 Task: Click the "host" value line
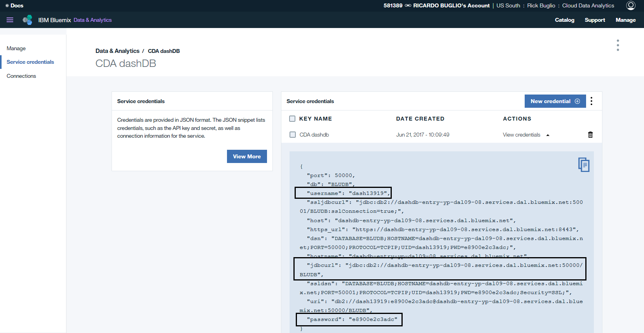click(x=411, y=221)
